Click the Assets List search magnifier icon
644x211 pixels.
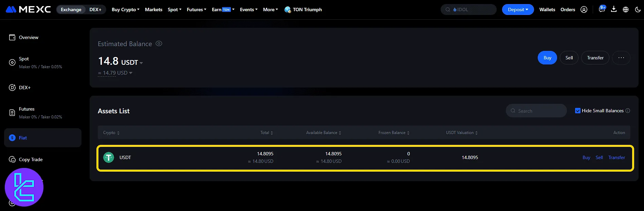point(513,111)
